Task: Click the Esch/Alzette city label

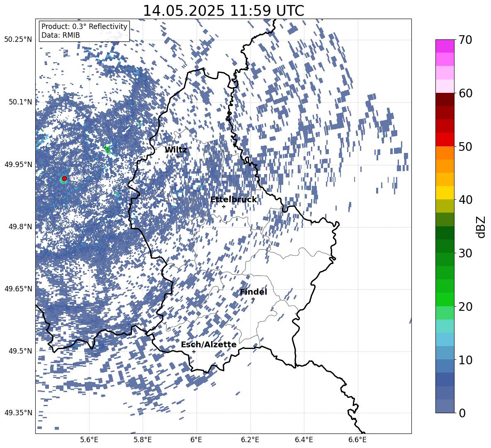Action: coord(209,344)
